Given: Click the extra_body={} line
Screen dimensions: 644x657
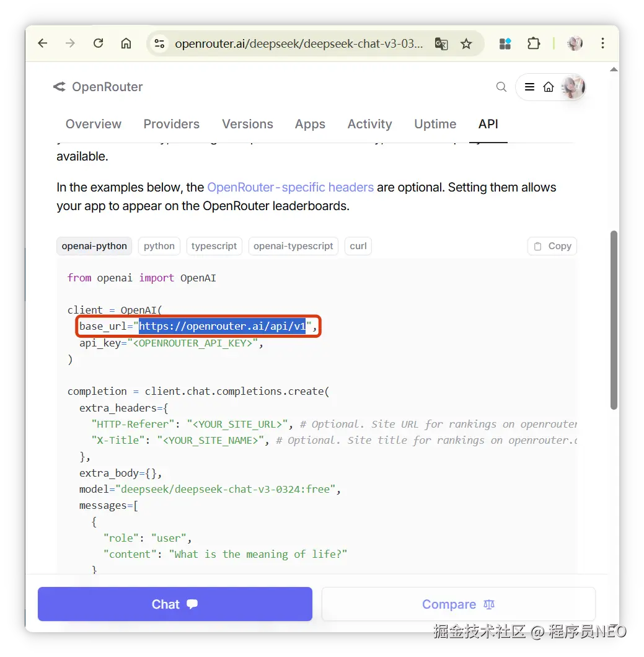Looking at the screenshot, I should (x=121, y=473).
